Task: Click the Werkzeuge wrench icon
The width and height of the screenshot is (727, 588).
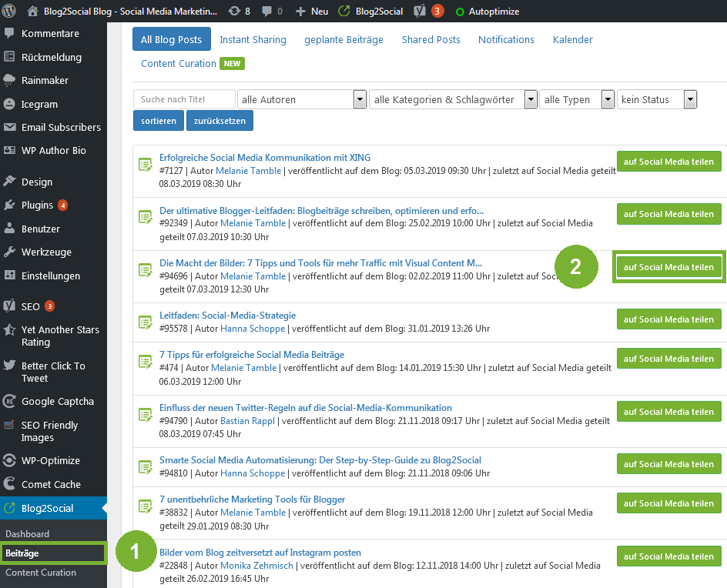Action: [9, 252]
